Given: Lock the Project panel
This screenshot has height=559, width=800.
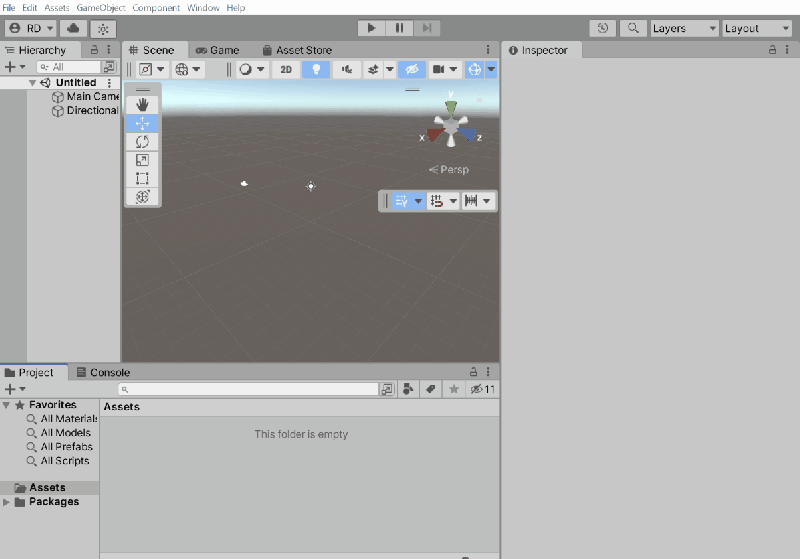Looking at the screenshot, I should click(473, 372).
